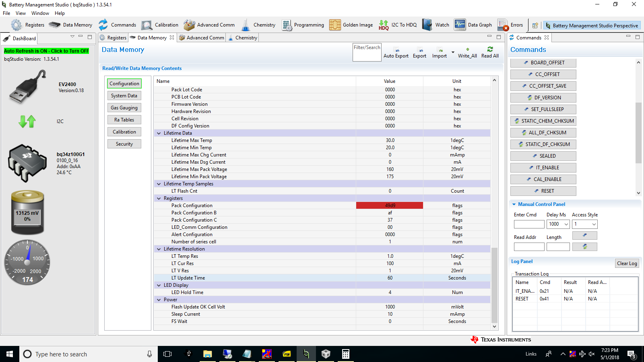Viewport: 644px width, 362px height.
Task: Send the RESET command button
Action: [543, 191]
